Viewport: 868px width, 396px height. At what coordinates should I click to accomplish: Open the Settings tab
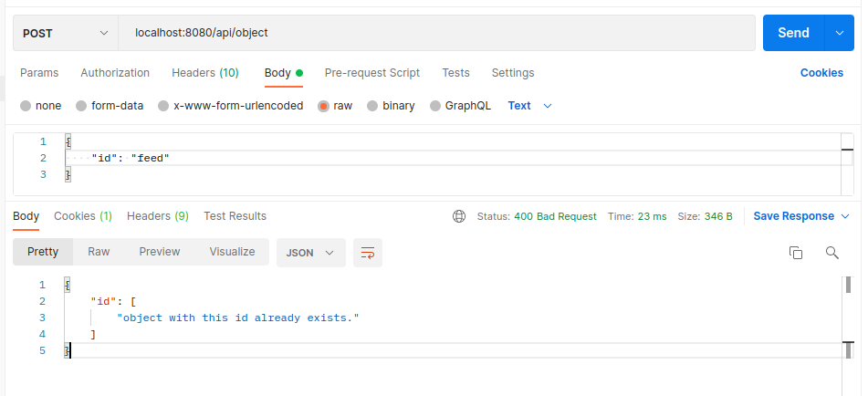[513, 73]
